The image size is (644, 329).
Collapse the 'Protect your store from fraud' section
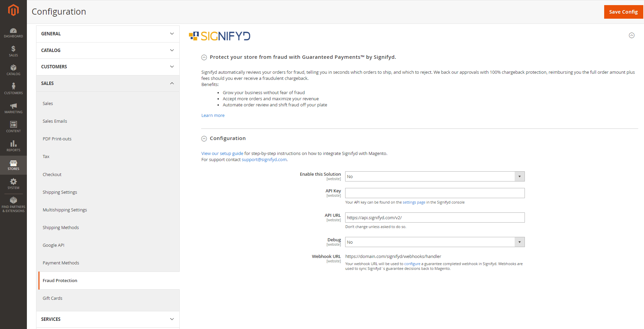coord(204,57)
